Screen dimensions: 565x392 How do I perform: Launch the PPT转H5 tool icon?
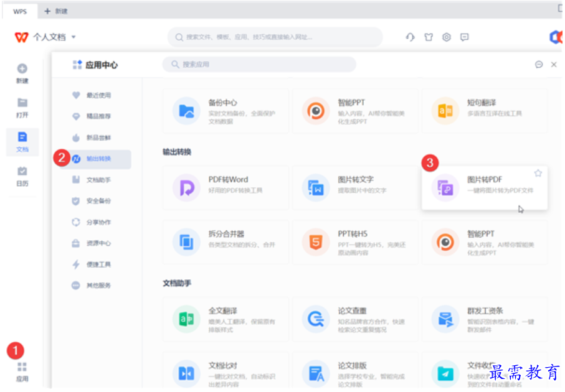(316, 242)
